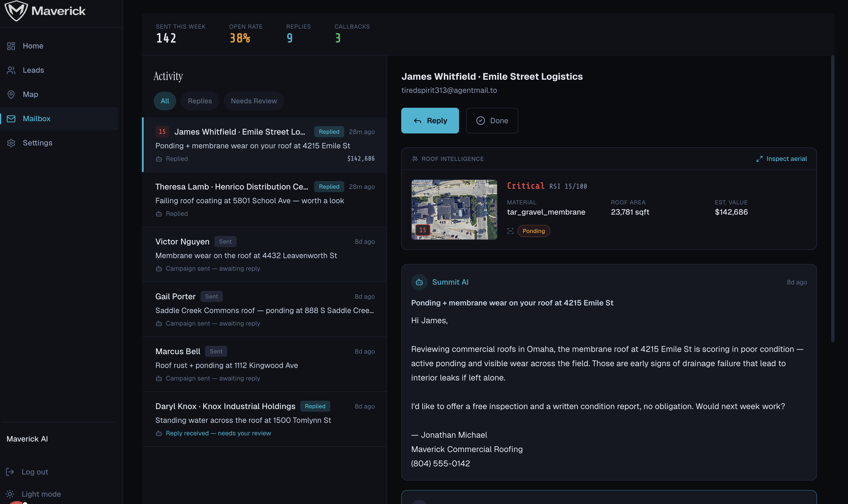Viewport: 848px width, 504px height.
Task: Click the Map pin icon
Action: coord(11,94)
